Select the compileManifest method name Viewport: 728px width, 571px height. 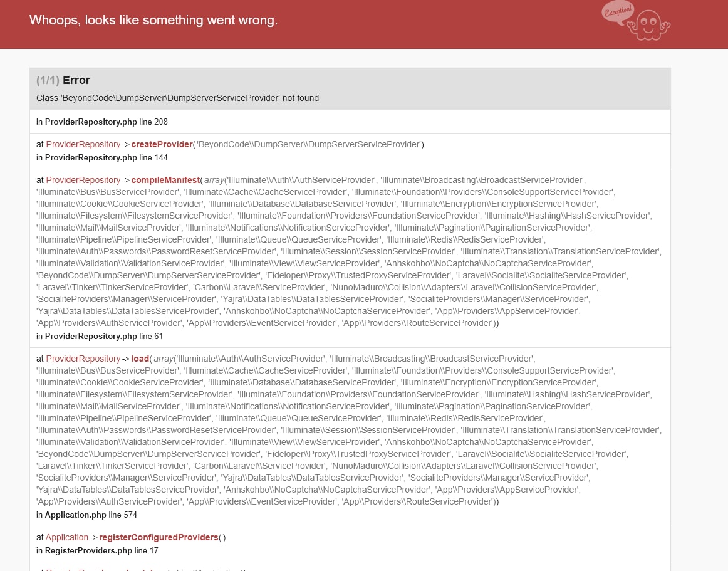click(165, 180)
